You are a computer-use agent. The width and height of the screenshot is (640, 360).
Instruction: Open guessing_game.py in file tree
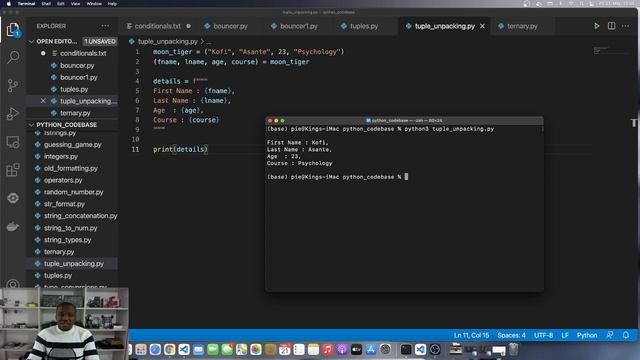[73, 144]
